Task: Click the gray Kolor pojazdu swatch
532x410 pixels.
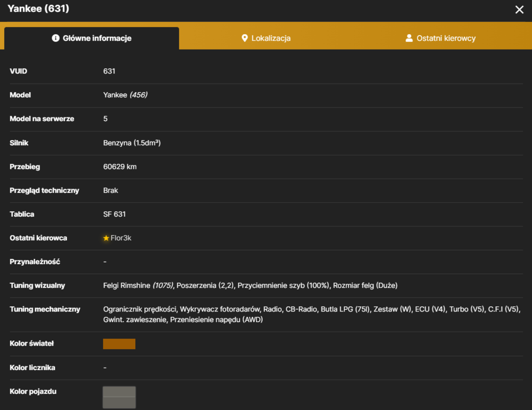Action: point(119,397)
